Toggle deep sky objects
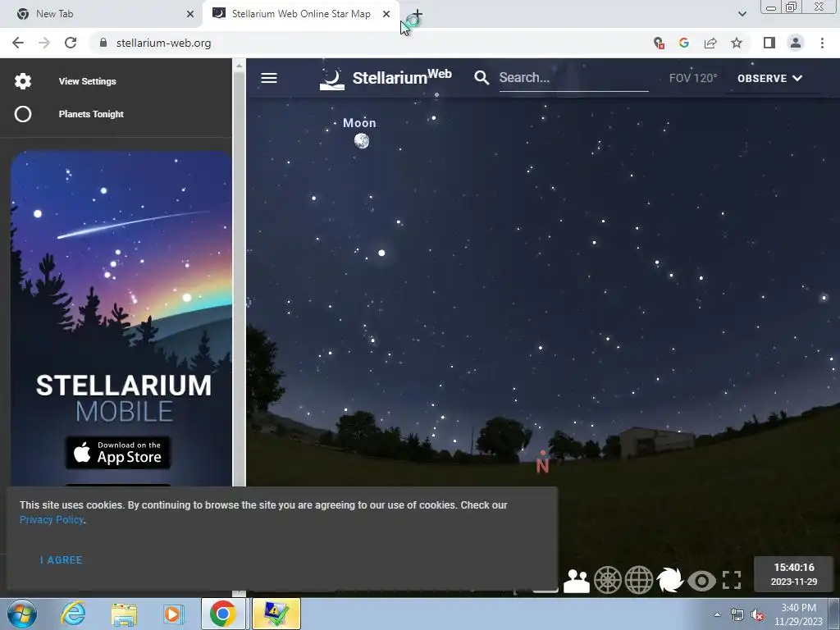840x630 pixels. click(x=670, y=580)
